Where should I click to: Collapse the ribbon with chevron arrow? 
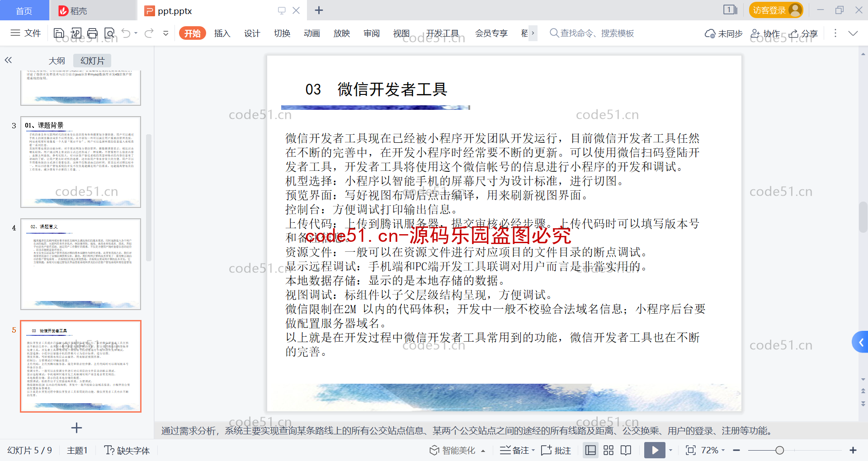pyautogui.click(x=853, y=33)
